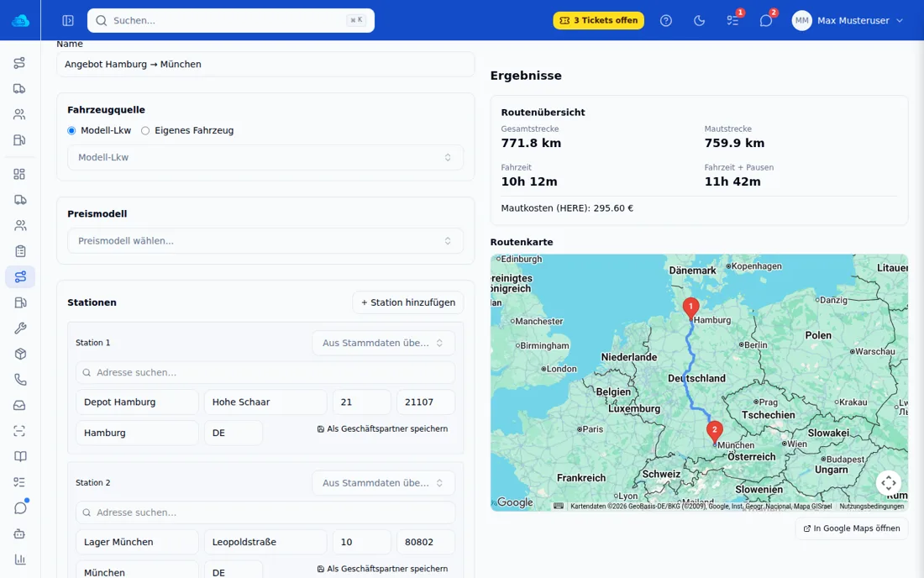The image size is (924, 578).
Task: Click map marker 1 at Hamburg
Action: 690,308
